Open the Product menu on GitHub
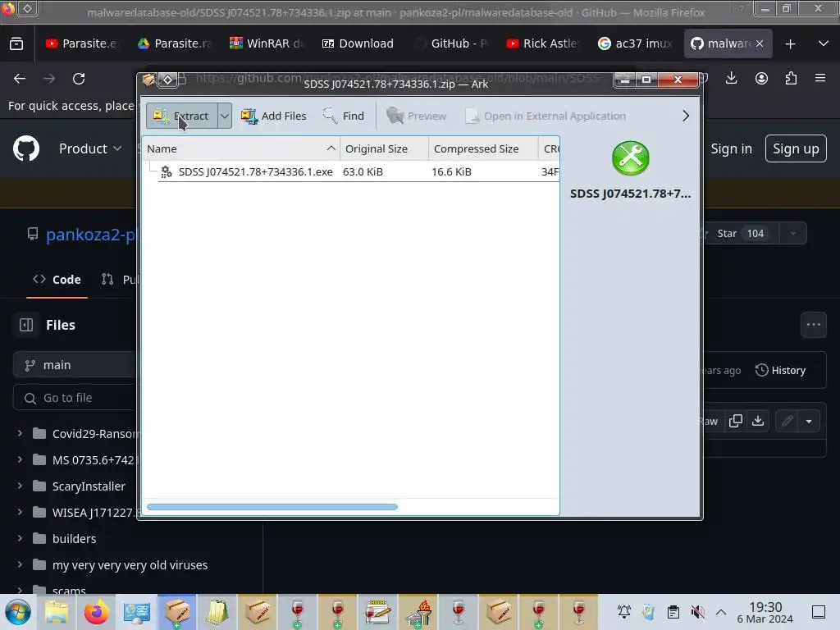Image resolution: width=840 pixels, height=630 pixels. (90, 148)
